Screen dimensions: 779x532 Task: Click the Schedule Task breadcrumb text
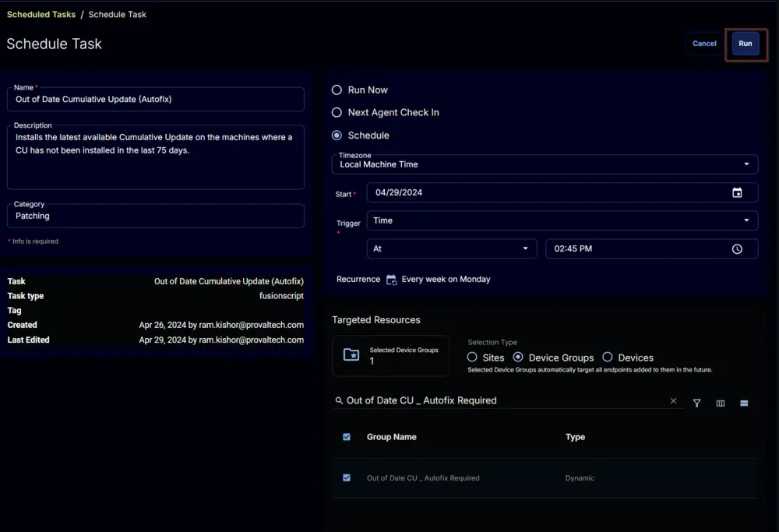pos(118,14)
